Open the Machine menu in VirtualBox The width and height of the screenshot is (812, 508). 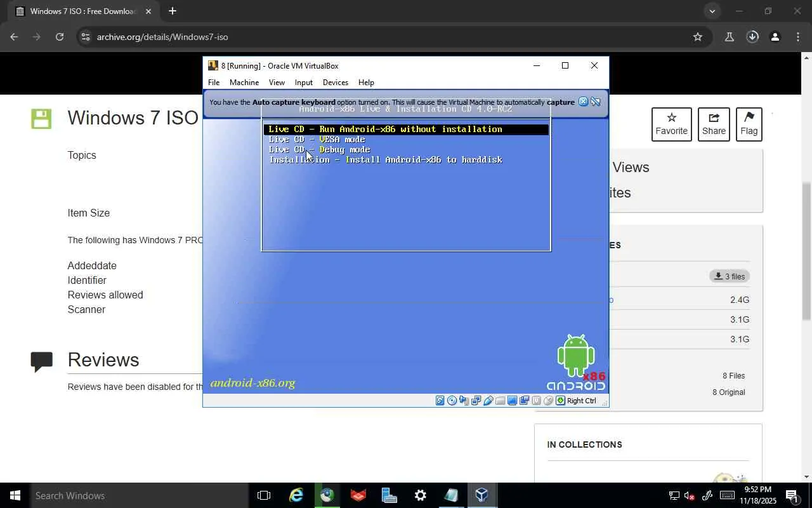pos(244,83)
